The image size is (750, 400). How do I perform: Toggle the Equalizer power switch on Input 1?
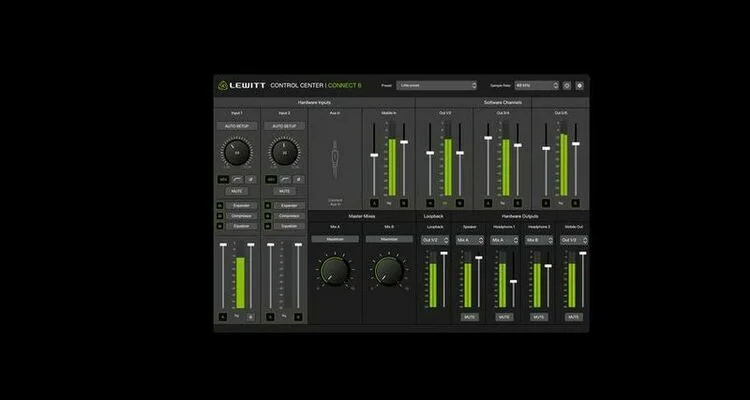220,226
